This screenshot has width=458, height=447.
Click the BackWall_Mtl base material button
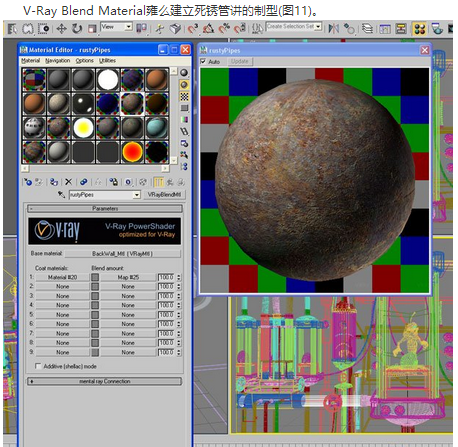point(123,254)
